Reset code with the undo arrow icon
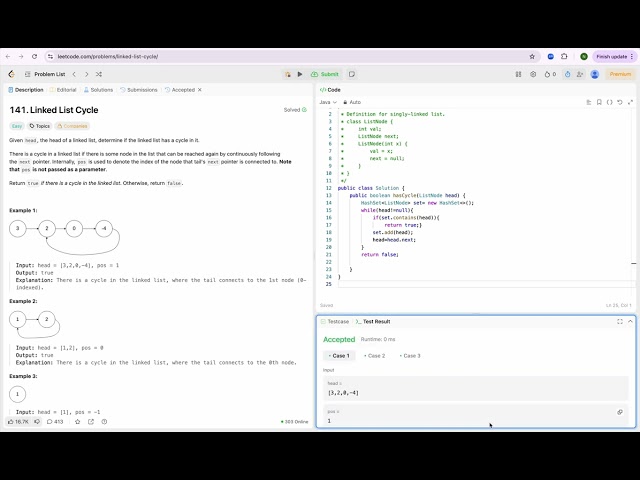 pyautogui.click(x=620, y=102)
